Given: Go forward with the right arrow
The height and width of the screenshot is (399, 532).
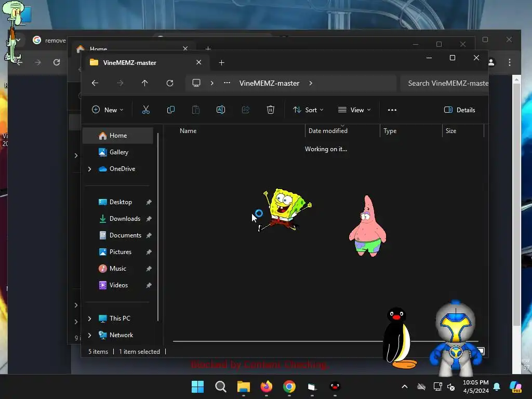Looking at the screenshot, I should pos(120,83).
